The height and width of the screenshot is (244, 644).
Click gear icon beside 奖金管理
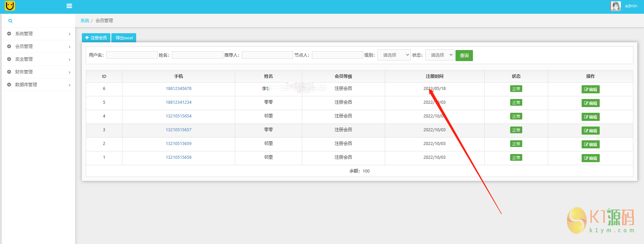pos(9,59)
